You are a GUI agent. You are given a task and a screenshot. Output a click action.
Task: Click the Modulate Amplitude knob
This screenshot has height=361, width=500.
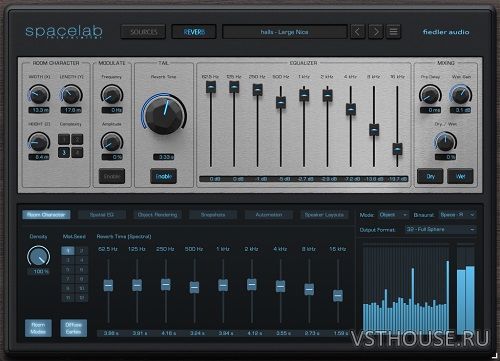coord(112,142)
